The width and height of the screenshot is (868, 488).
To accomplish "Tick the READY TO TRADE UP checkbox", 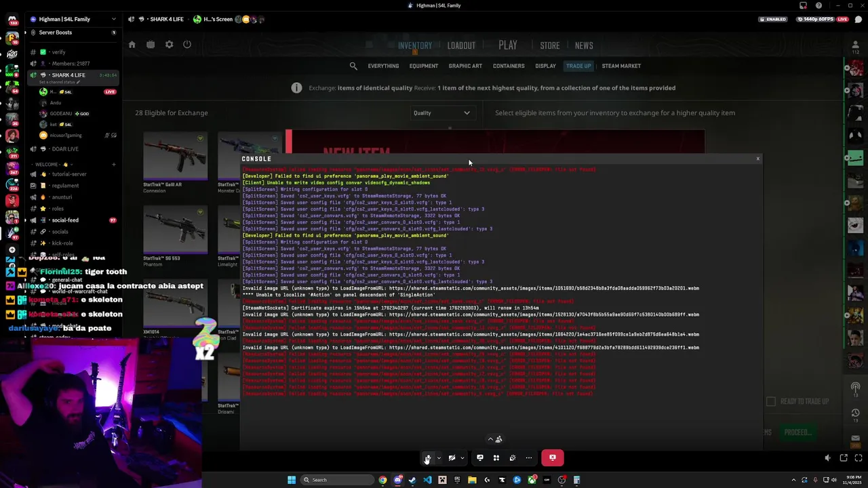I will point(771,401).
